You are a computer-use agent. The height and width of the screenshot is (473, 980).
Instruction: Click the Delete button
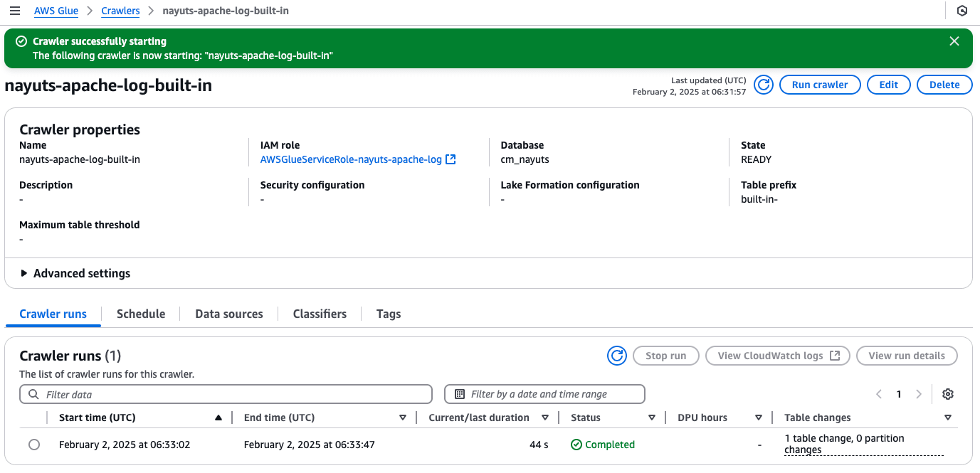(x=944, y=85)
